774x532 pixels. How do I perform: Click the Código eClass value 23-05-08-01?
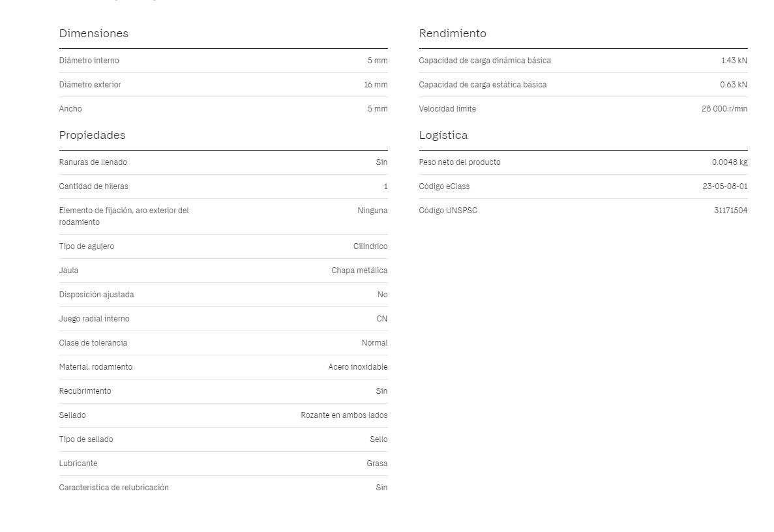click(725, 186)
